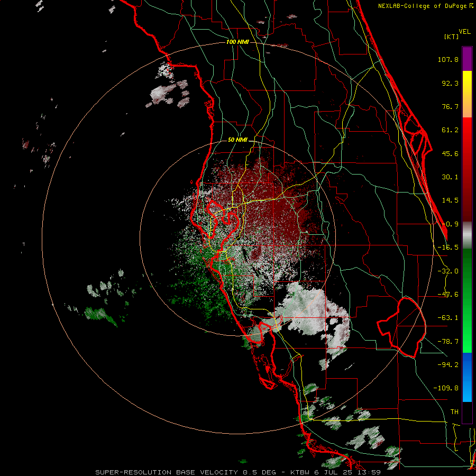Pick the gray near-zero band on the scale

coord(467,235)
